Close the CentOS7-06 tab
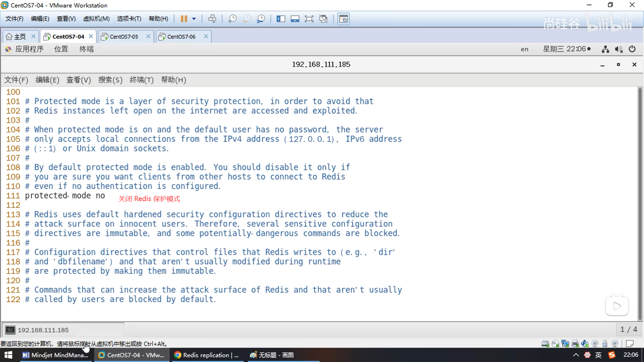 click(x=206, y=36)
